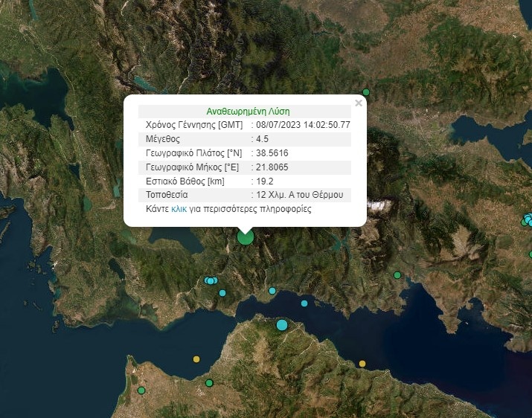The height and width of the screenshot is (418, 532).
Task: Click the 'Χρόνος Γέννησης [GMT]' label
Action: click(x=194, y=125)
